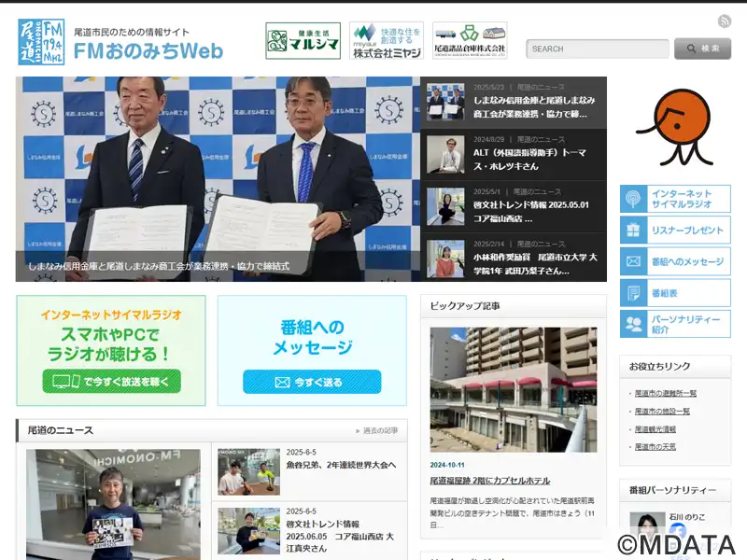Click the pickup article building photo
This screenshot has width=747, height=560.
click(x=513, y=389)
